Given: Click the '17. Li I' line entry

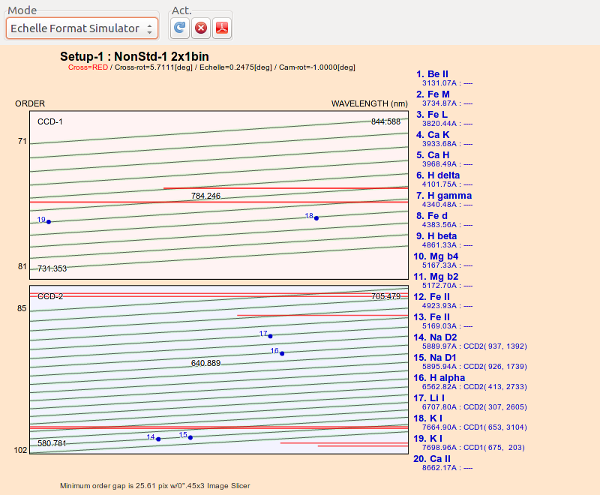Looking at the screenshot, I should 470,402.
